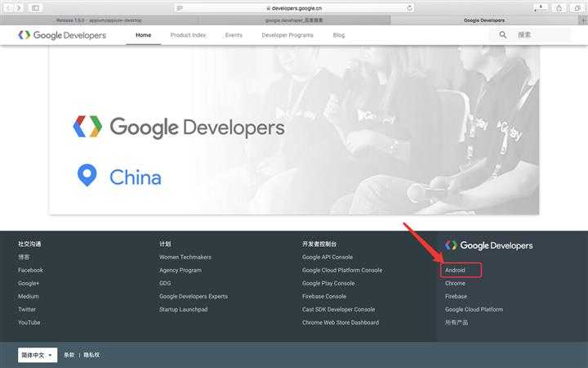The height and width of the screenshot is (368, 588).
Task: Open the Safari share icon
Action: tap(559, 8)
